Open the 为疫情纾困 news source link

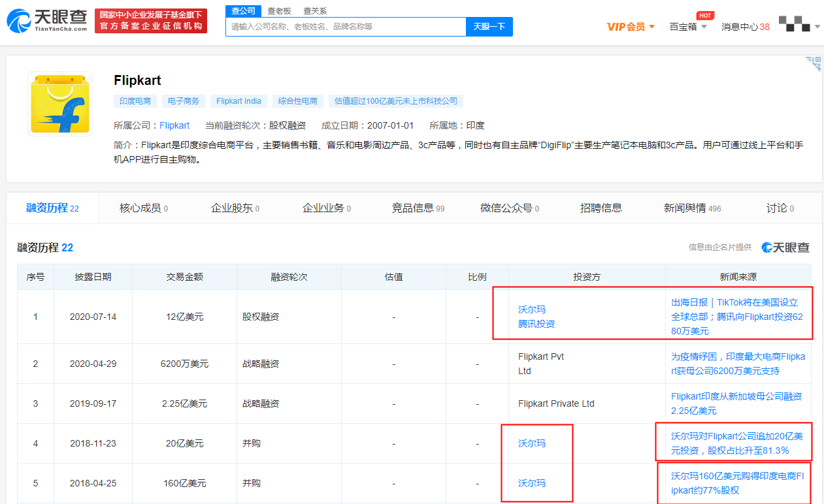pyautogui.click(x=738, y=364)
